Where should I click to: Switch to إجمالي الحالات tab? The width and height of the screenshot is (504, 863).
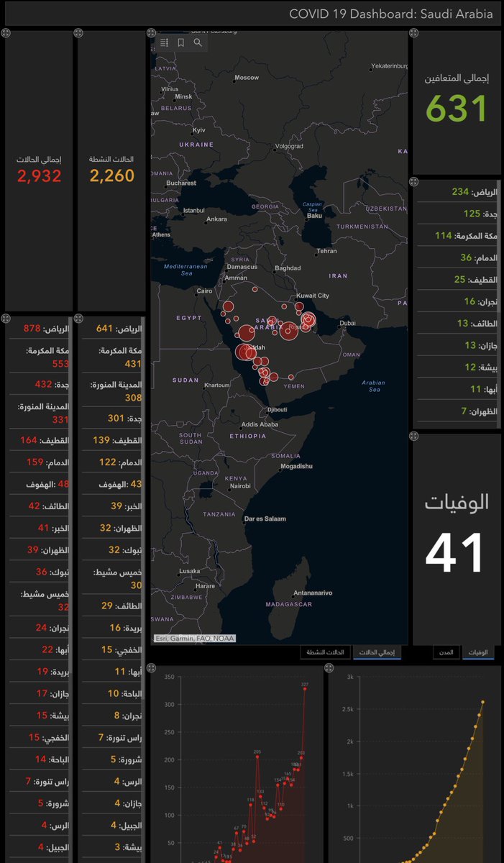[x=377, y=652]
